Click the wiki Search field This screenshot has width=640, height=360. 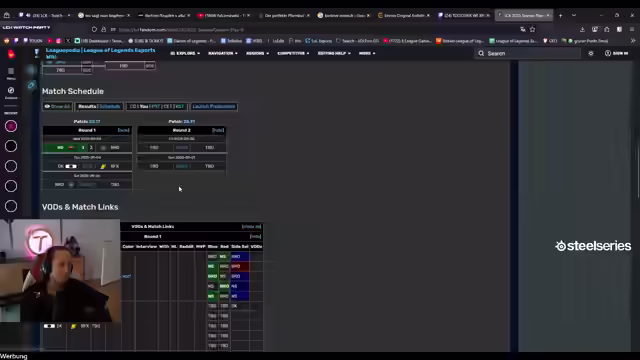tap(528, 53)
